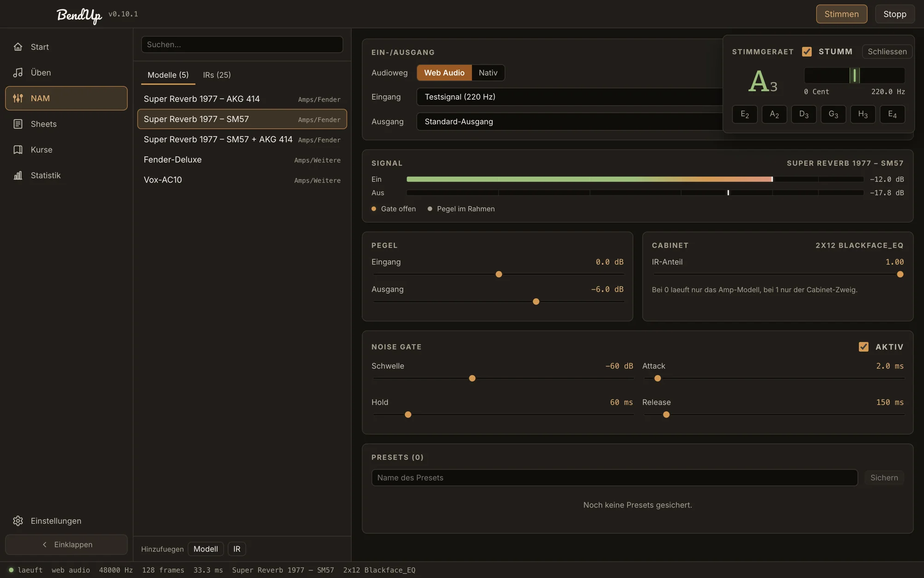Open the Ausgang Standard-Ausgang dropdown
Screen dimensions: 924x578
click(570, 122)
